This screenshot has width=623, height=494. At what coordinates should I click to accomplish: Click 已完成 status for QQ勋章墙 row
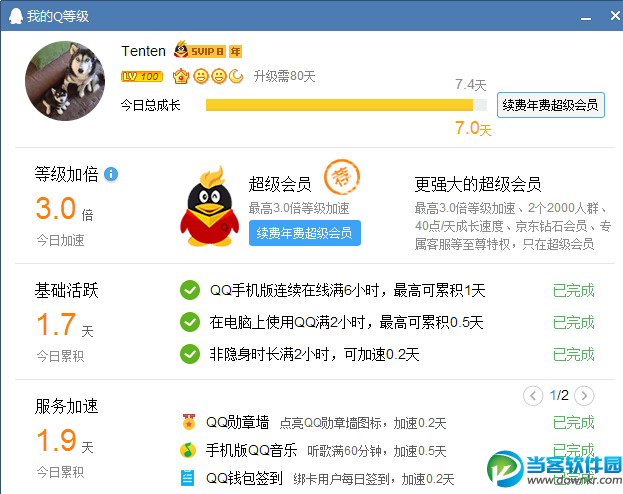574,422
